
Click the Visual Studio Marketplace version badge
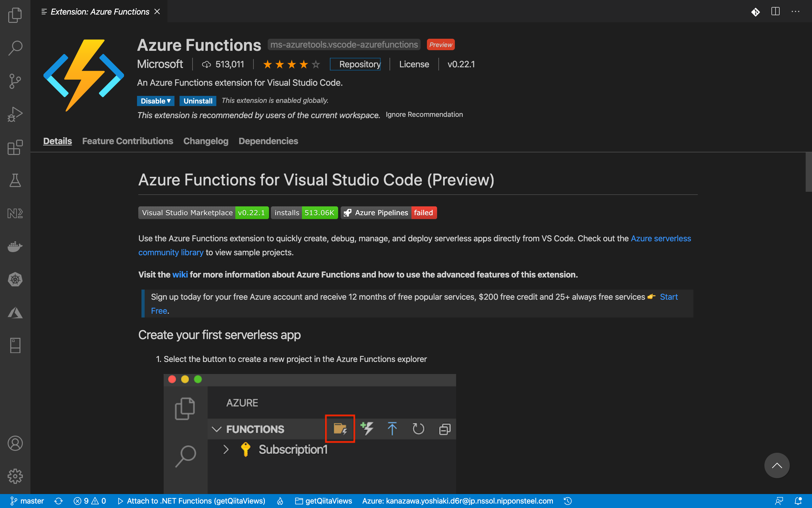click(203, 213)
